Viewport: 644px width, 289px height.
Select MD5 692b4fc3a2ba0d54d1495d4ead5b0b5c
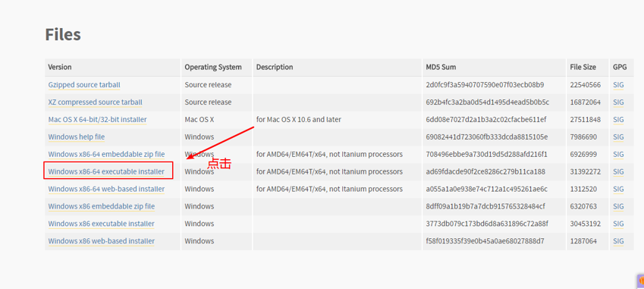pos(488,102)
